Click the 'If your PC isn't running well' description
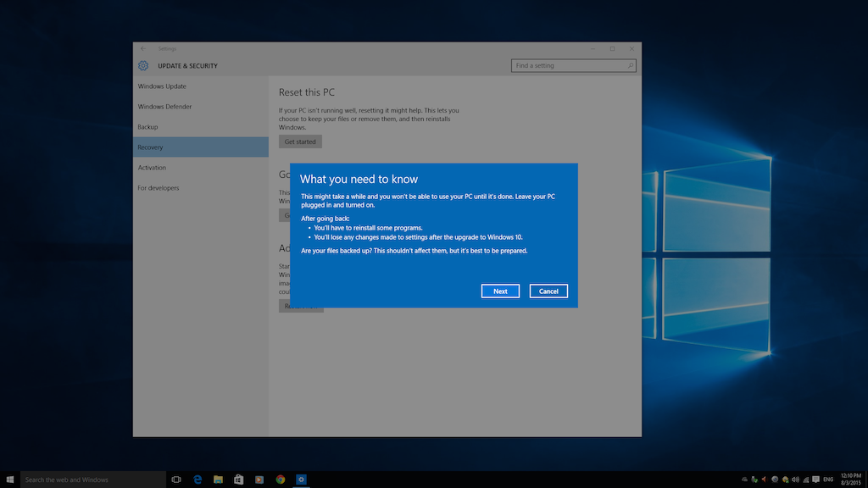868x488 pixels. coord(369,119)
